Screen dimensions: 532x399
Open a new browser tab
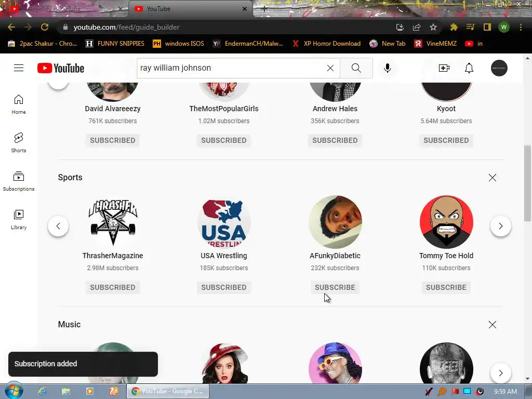point(264,9)
